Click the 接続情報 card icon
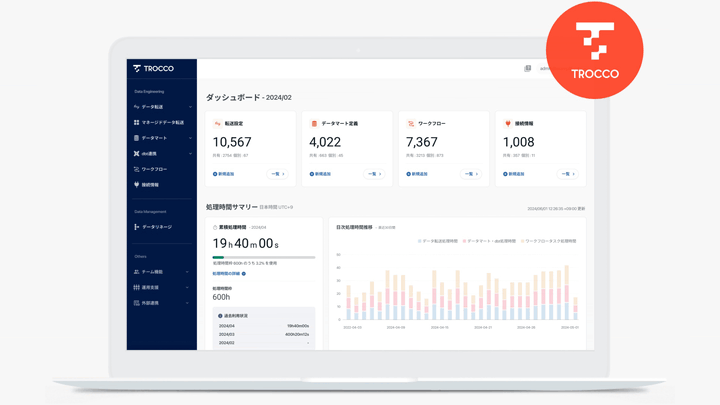 pos(507,124)
